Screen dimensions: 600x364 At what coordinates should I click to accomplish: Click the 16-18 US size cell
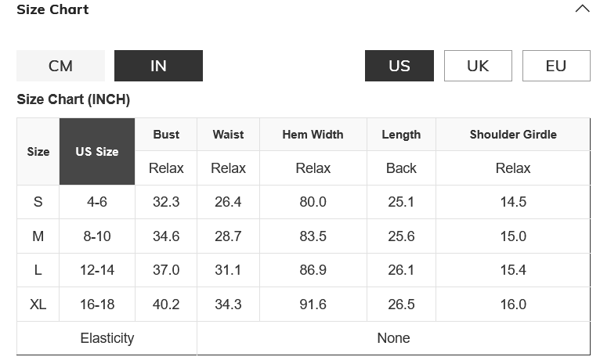point(97,305)
